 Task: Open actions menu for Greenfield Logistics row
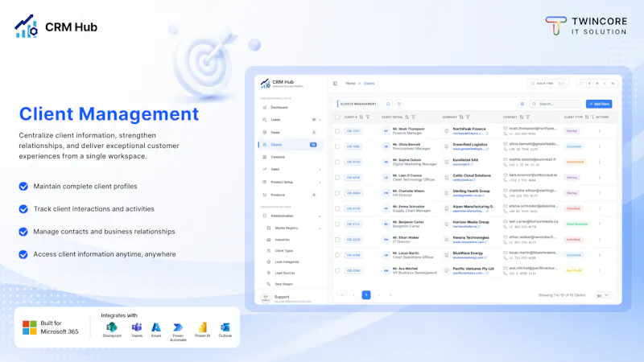[599, 146]
